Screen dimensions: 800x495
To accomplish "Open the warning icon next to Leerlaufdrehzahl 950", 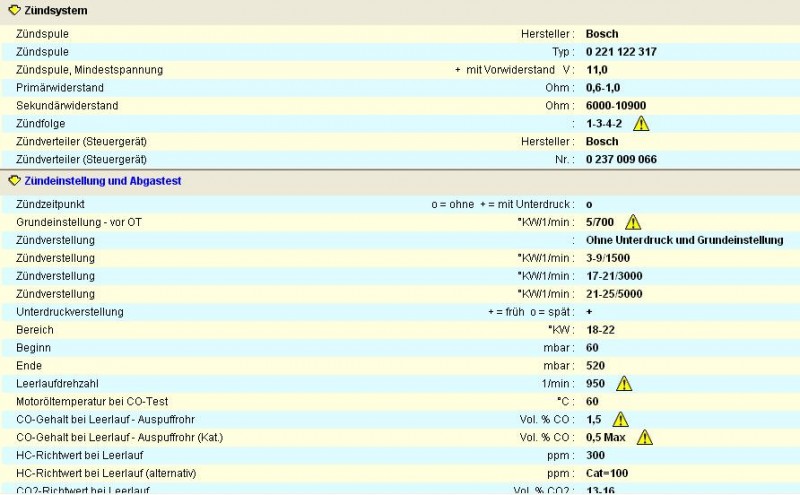I will click(x=624, y=383).
